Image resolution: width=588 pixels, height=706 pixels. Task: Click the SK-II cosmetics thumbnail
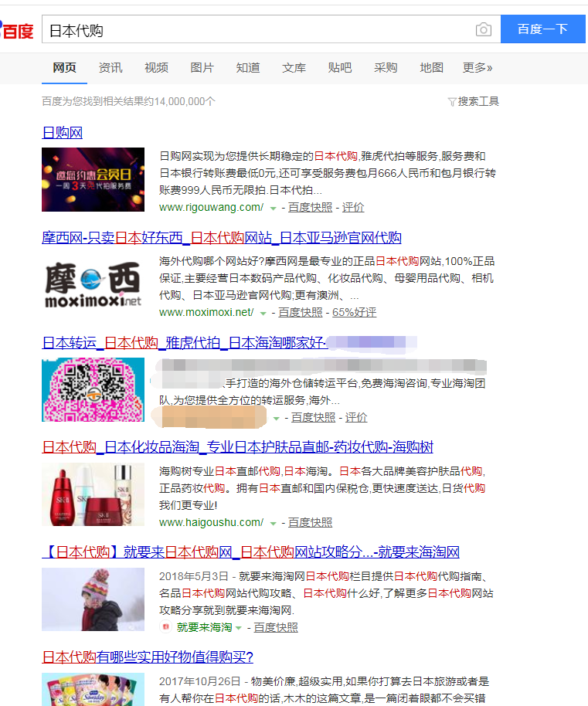click(93, 494)
